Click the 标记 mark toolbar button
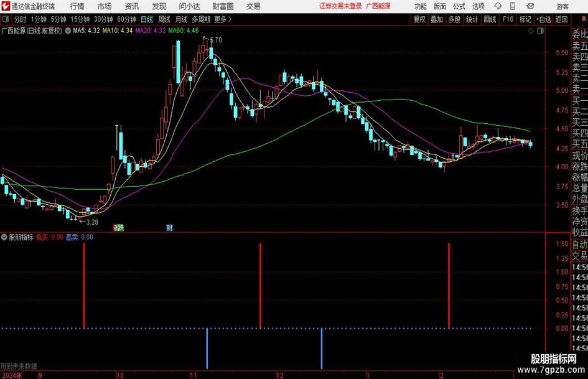The image size is (588, 379). 525,19
